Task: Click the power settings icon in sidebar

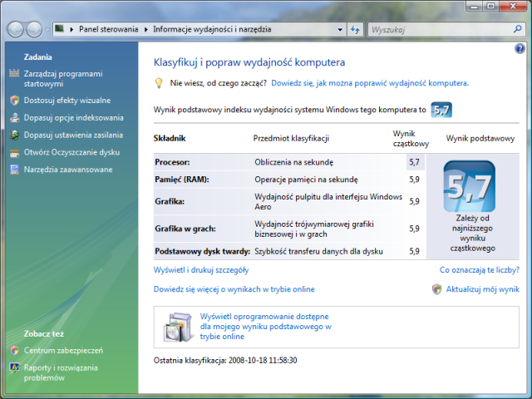Action: coord(14,135)
